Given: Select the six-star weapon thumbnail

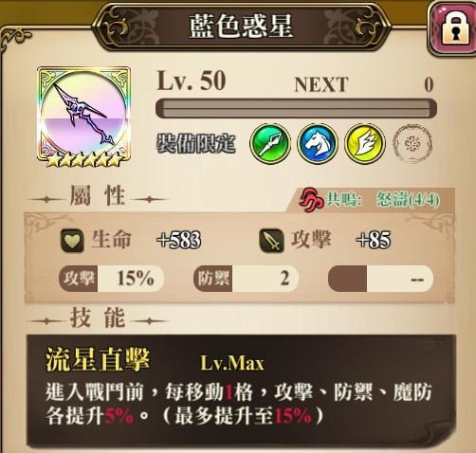Looking at the screenshot, I should 83,117.
